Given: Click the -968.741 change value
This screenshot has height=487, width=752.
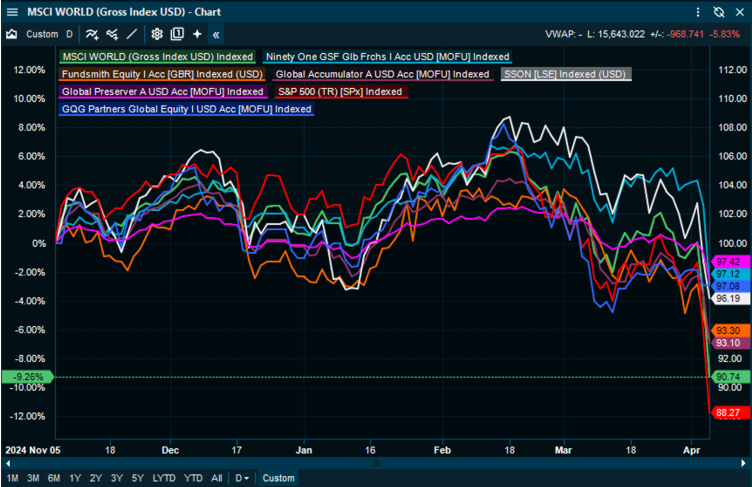Looking at the screenshot, I should [x=685, y=35].
